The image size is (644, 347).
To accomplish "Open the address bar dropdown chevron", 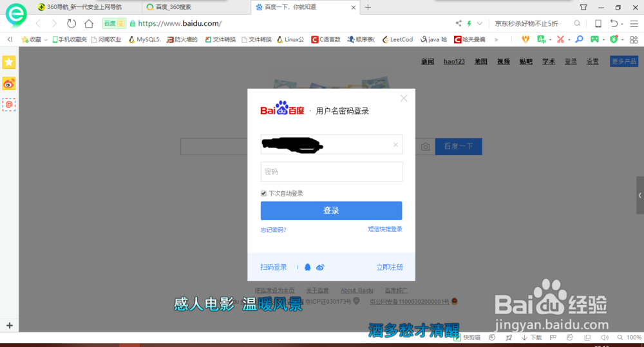I will point(479,23).
